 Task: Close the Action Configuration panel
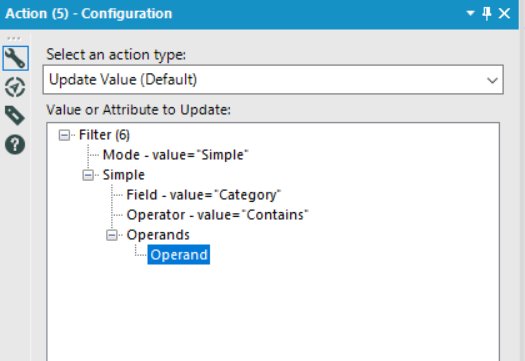click(504, 14)
